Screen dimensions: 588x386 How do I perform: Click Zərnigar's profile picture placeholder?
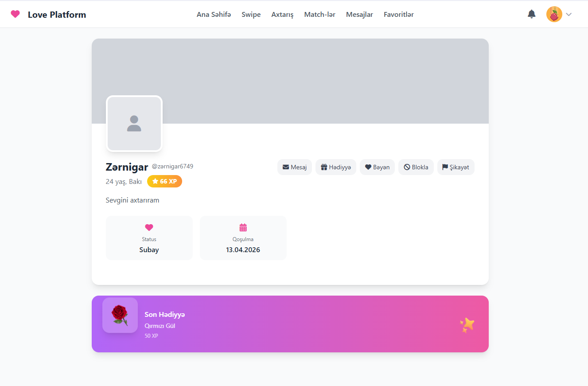134,124
